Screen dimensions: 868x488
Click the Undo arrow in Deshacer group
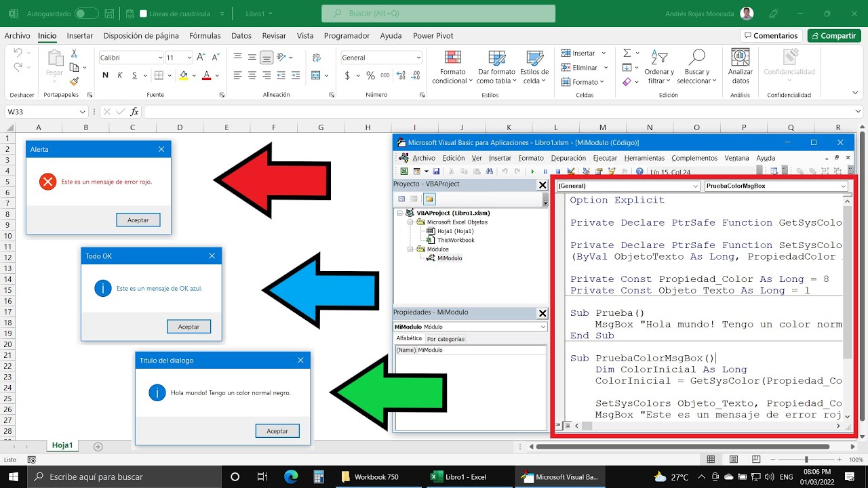18,53
